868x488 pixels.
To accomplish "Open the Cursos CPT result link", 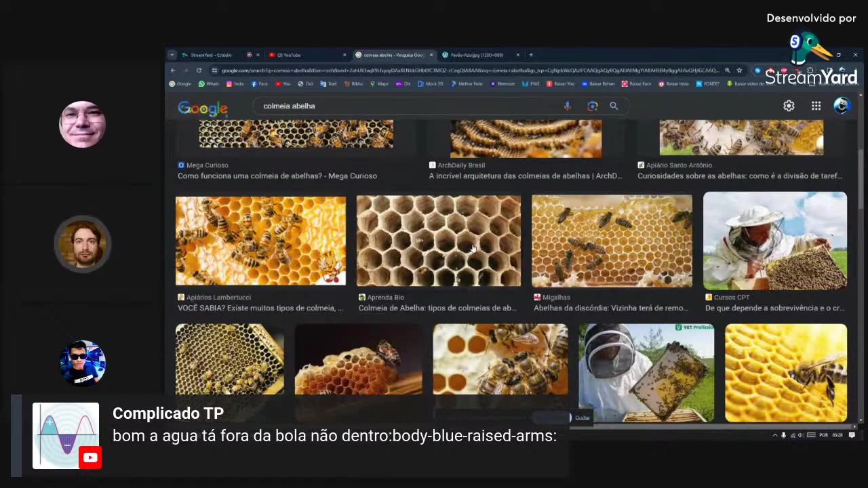I will click(774, 308).
